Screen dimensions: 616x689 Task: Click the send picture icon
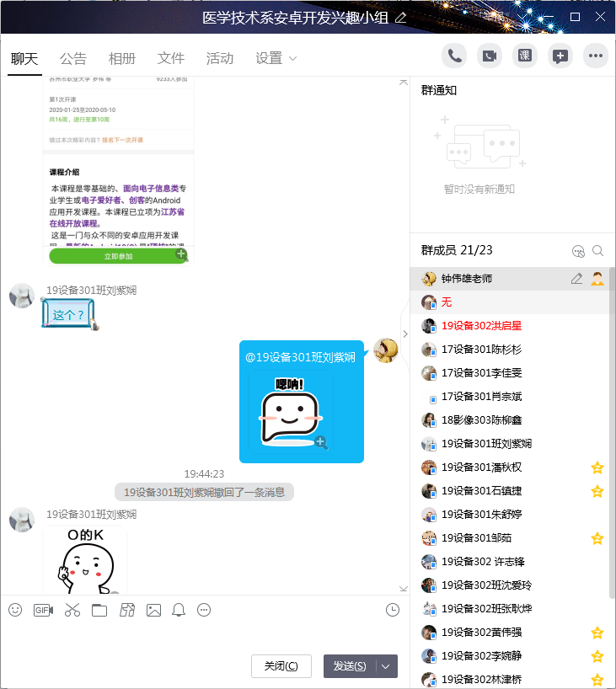click(153, 610)
